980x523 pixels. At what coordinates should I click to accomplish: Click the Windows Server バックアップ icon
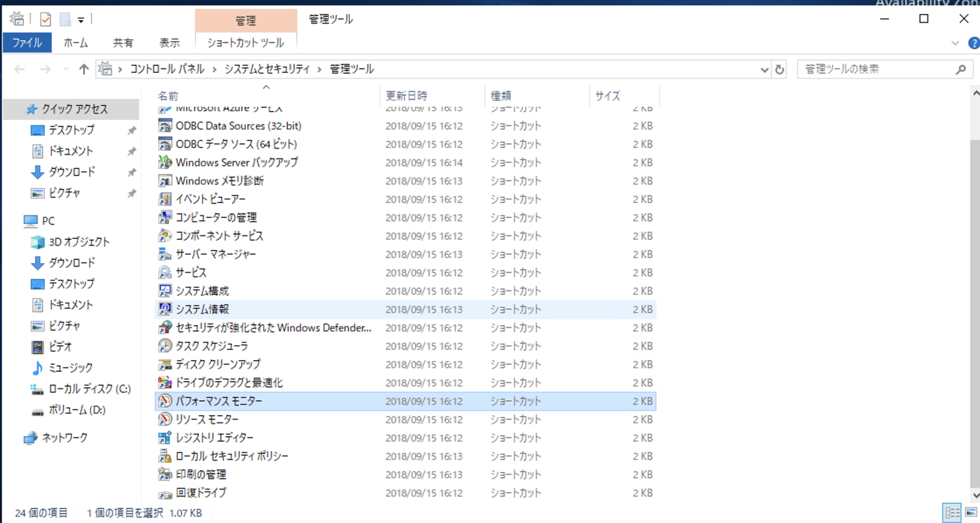[x=165, y=162]
